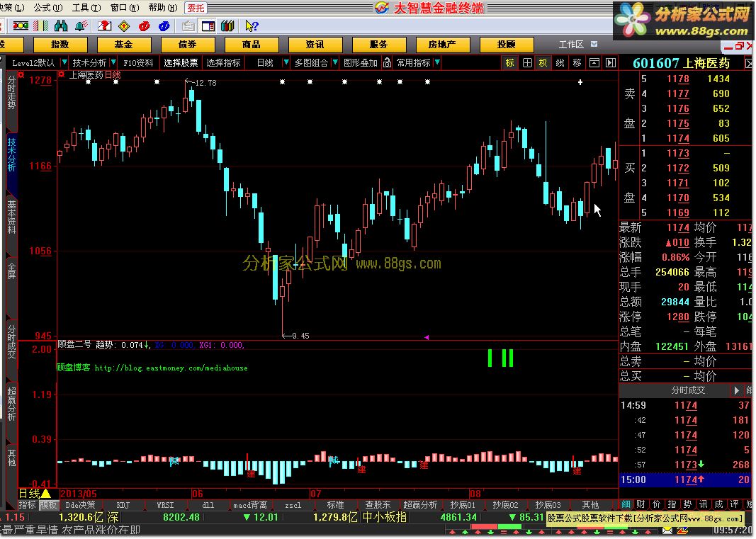
Task: Click the red circular logo icon
Action: tap(144, 26)
